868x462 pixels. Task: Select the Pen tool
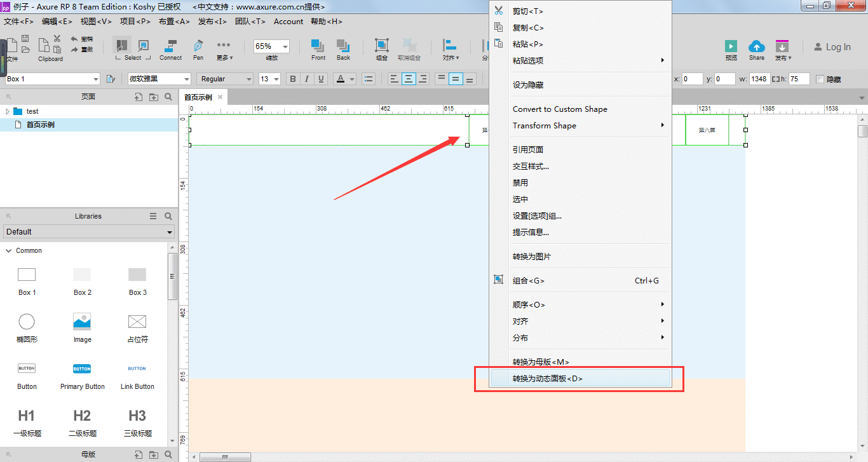click(198, 46)
